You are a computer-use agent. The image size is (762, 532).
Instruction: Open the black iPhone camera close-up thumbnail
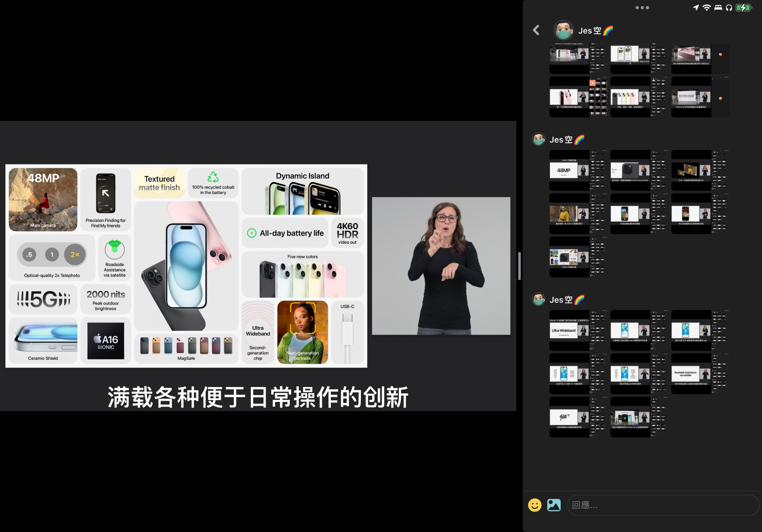coord(639,170)
